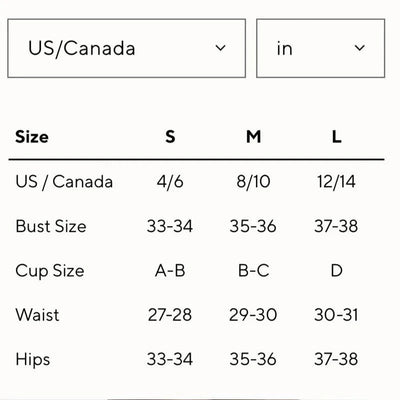Click the Waist row label
This screenshot has width=400, height=400.
(x=37, y=315)
